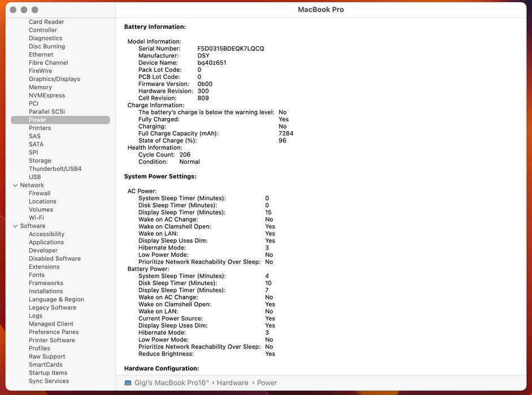This screenshot has height=395, width=532.
Task: Click the Condition value Normal
Action: pos(189,162)
